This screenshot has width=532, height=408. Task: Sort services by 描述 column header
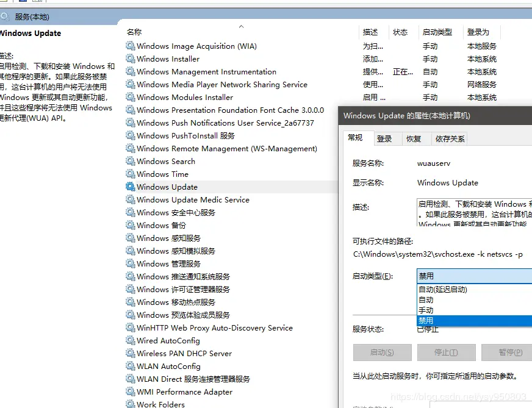click(x=373, y=32)
